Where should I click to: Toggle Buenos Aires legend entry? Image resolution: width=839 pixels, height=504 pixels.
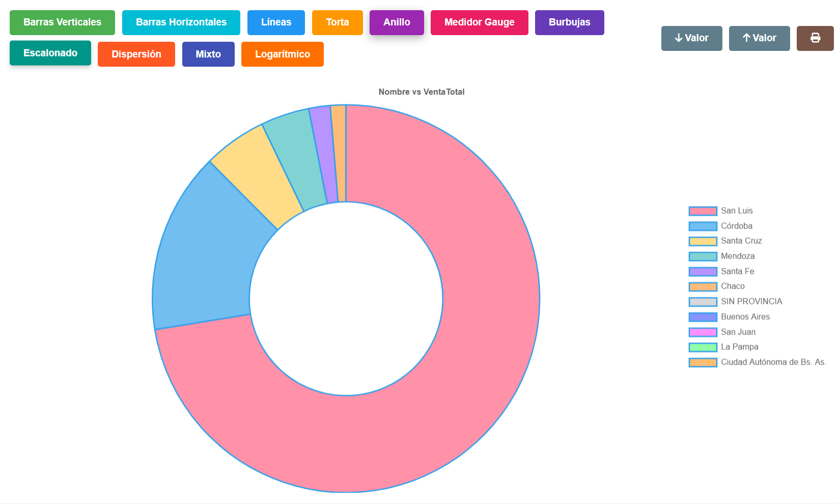tap(745, 317)
